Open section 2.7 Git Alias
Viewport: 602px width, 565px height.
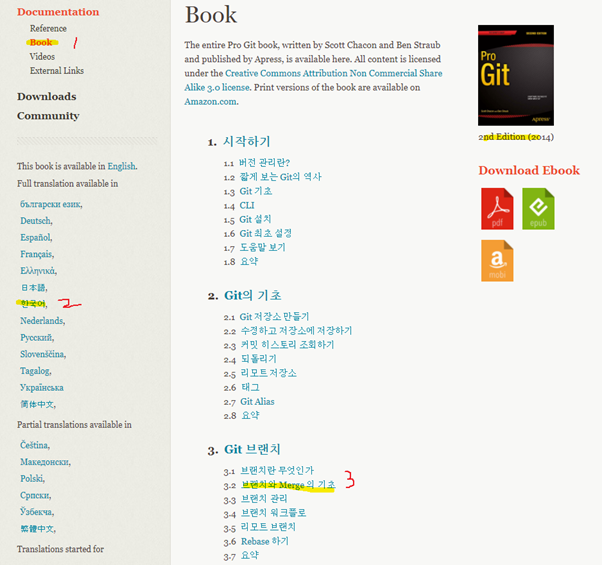coord(257,401)
